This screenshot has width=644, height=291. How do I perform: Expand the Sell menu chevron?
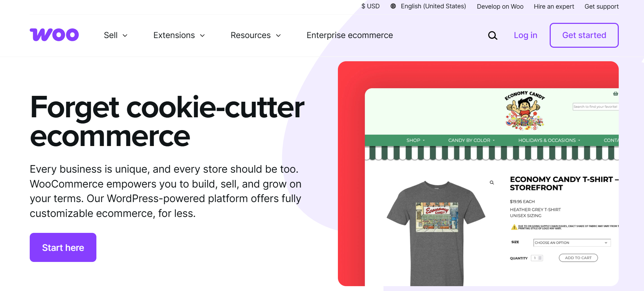pos(125,35)
